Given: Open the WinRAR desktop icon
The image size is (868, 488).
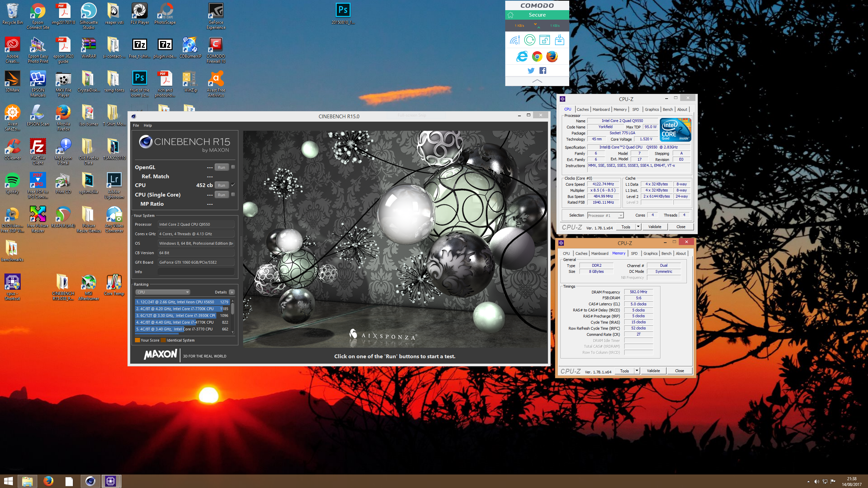Looking at the screenshot, I should (88, 47).
